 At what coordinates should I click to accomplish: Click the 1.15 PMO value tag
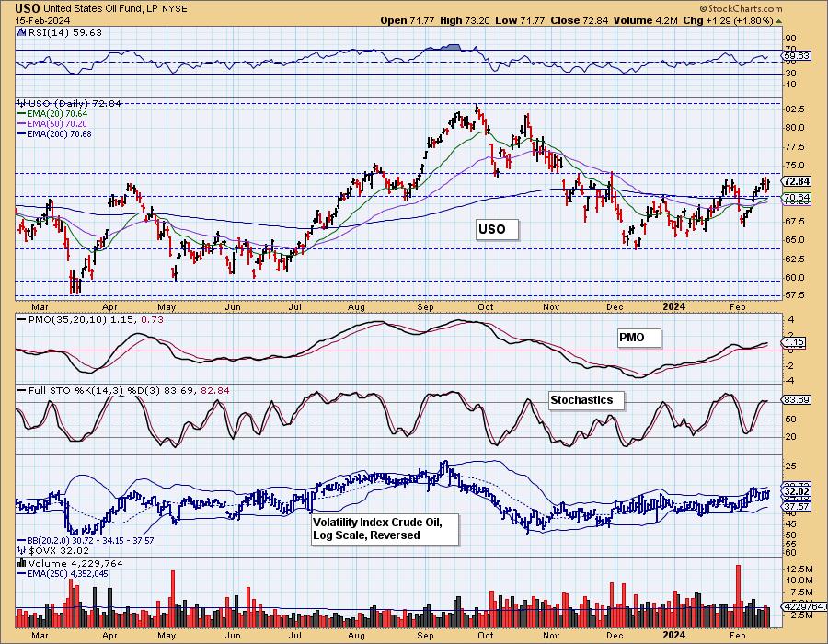tap(794, 342)
